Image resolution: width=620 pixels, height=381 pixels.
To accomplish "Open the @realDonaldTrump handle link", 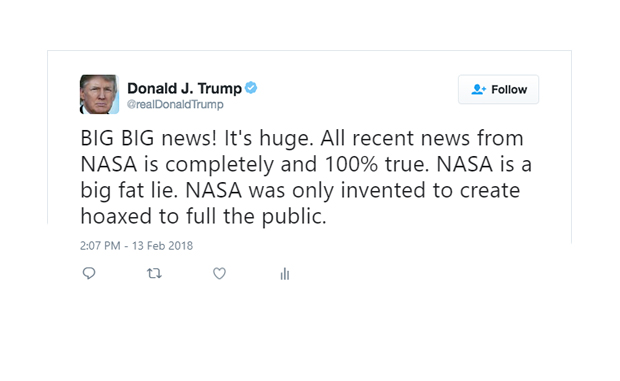I will coord(175,104).
